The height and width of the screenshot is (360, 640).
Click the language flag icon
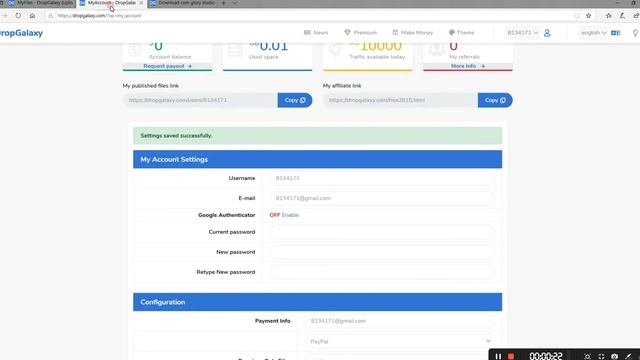[616, 33]
